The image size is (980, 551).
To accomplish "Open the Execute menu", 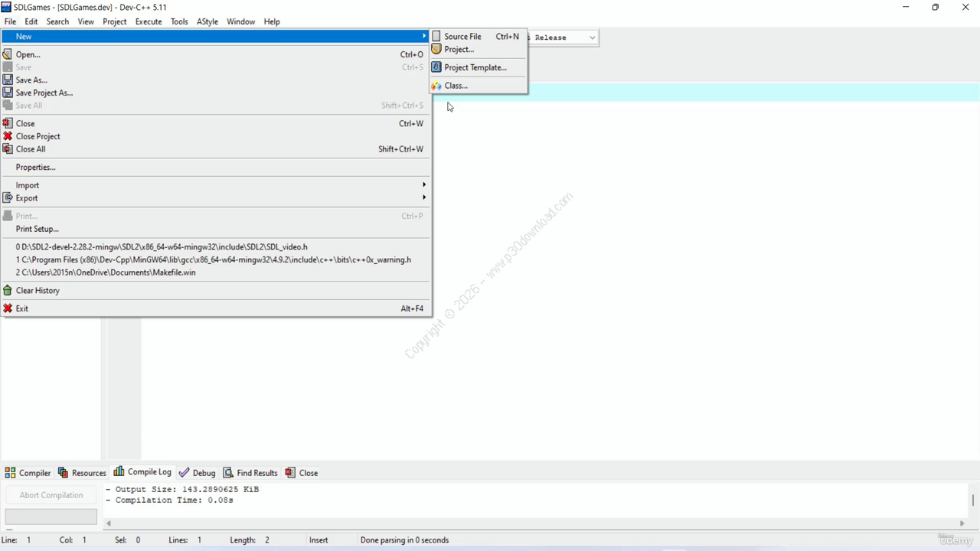I will (149, 21).
